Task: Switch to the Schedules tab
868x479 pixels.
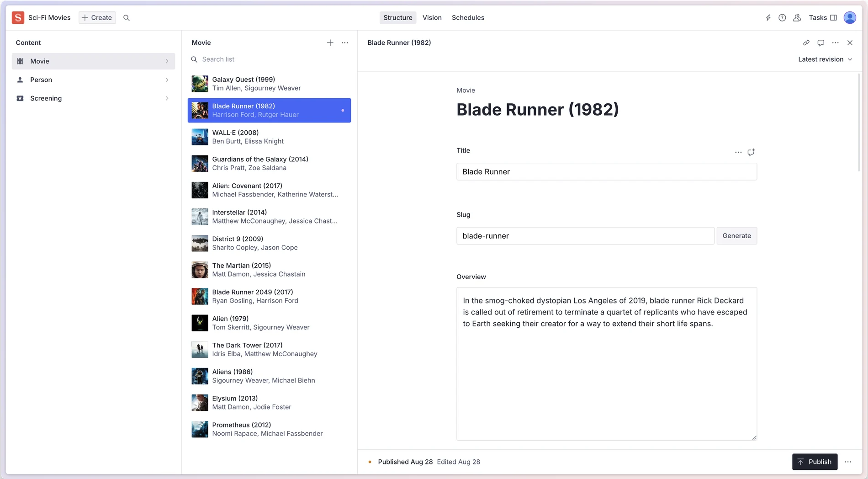Action: point(468,18)
